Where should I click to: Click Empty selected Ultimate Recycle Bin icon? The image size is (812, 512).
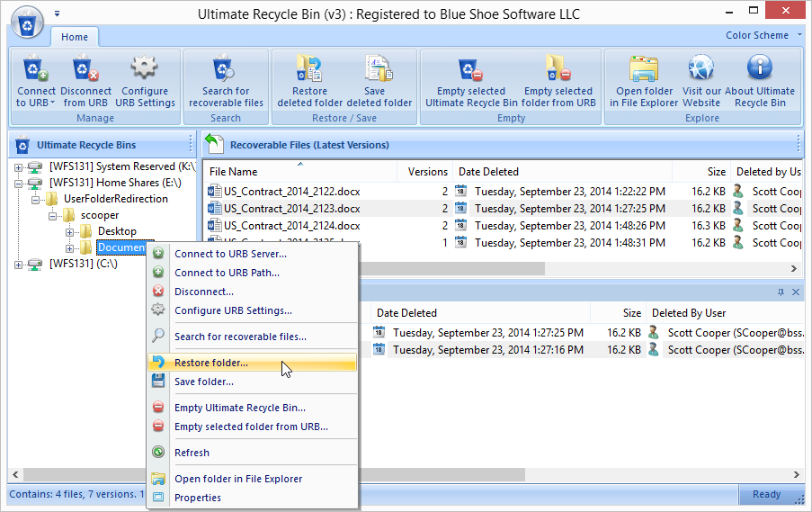click(470, 69)
